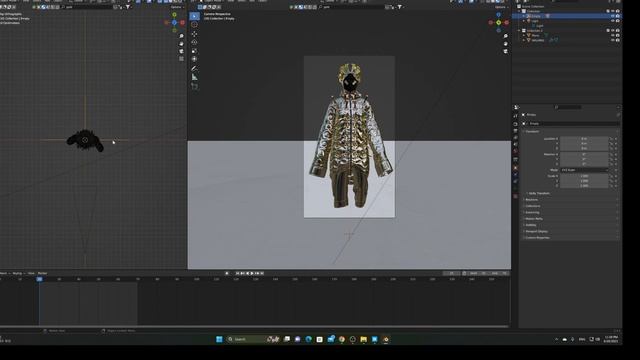The height and width of the screenshot is (360, 640).
Task: Disable rendering of Empty object
Action: point(618,16)
